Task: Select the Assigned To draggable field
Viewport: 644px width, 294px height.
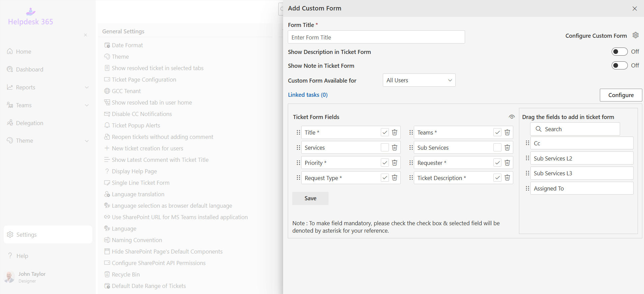Action: [x=582, y=188]
